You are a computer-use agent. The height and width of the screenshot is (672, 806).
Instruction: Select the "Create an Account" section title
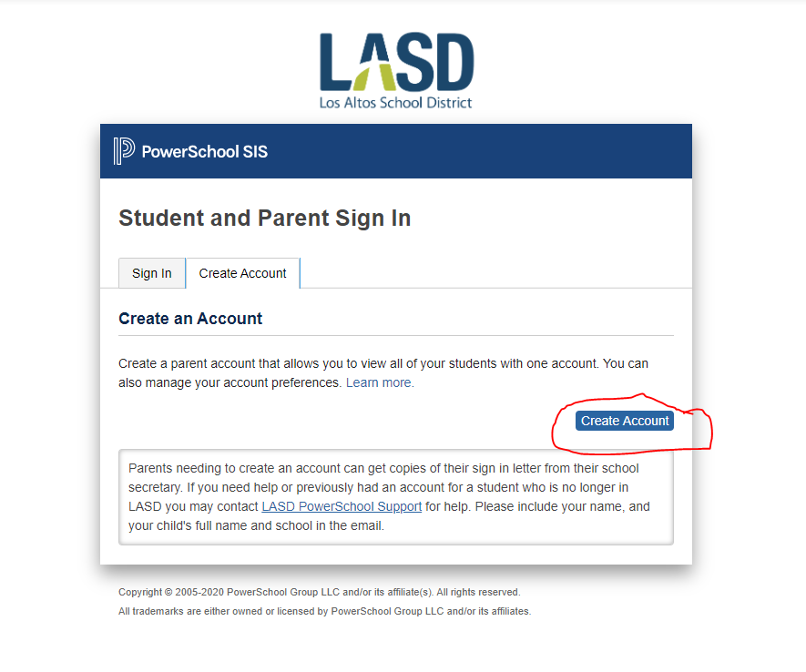tap(189, 319)
